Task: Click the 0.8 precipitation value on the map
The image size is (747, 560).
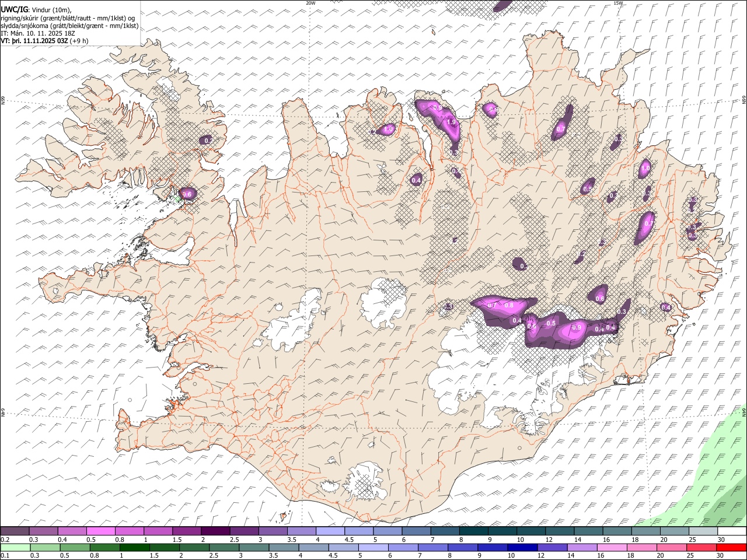Action: pyautogui.click(x=509, y=306)
